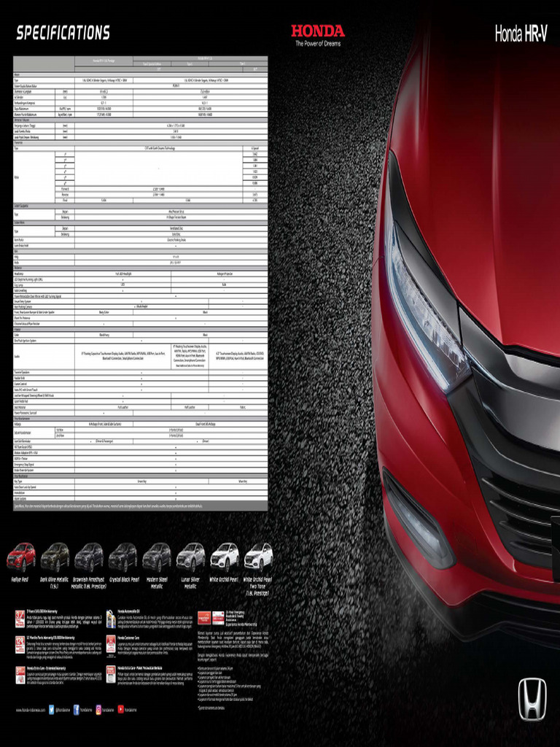Click the SPECIFICATIONS heading
Screen dimensions: 560x747
click(x=63, y=32)
